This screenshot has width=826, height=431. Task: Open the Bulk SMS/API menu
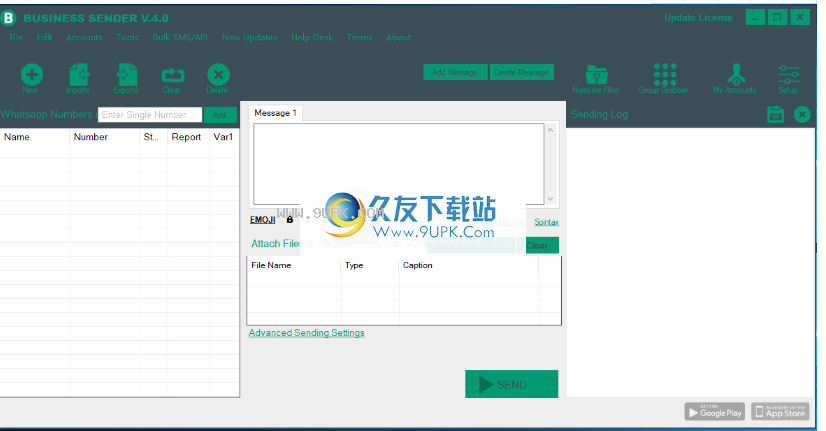tap(180, 37)
